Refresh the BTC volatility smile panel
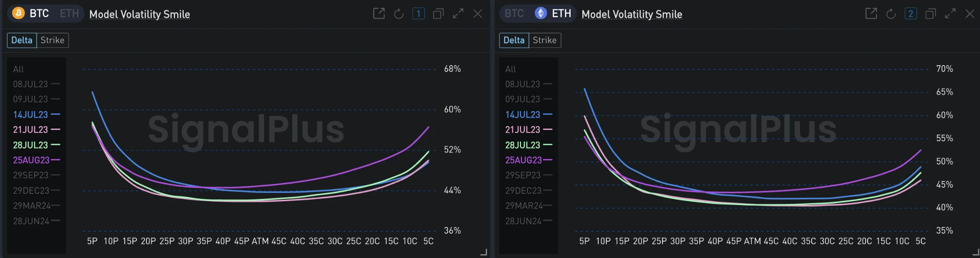 coord(399,14)
